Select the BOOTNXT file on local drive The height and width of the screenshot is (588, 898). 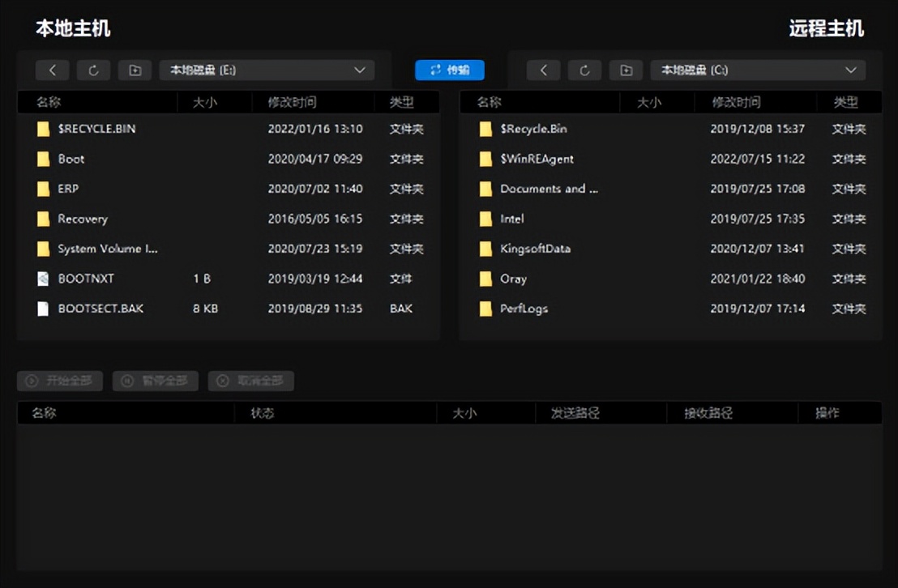[83, 279]
